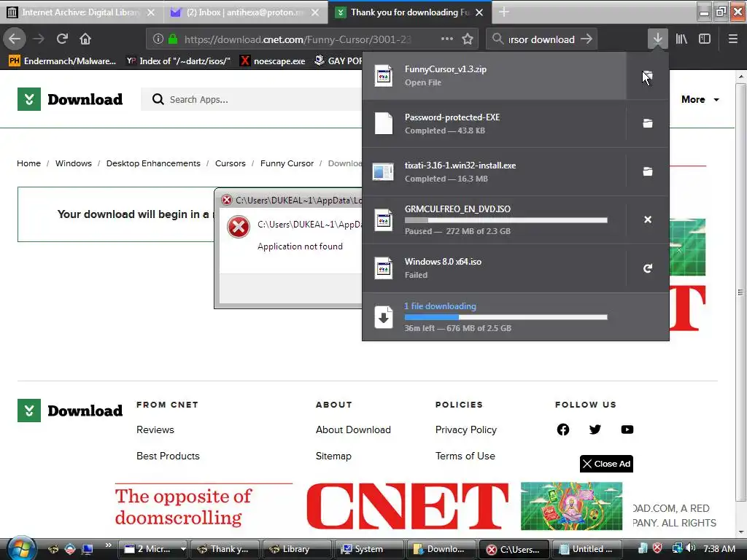Click GRMCULFREO_EN_DVD.ISO paused progress bar
The height and width of the screenshot is (560, 747).
pyautogui.click(x=506, y=220)
